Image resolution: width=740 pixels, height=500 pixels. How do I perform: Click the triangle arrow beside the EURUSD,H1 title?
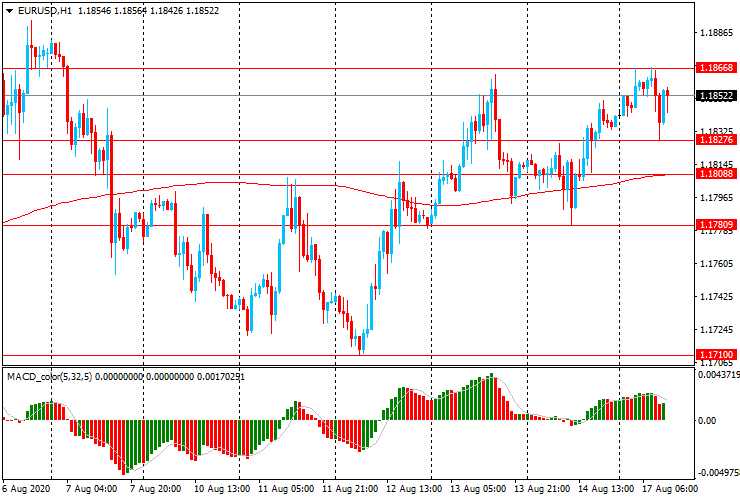click(10, 10)
